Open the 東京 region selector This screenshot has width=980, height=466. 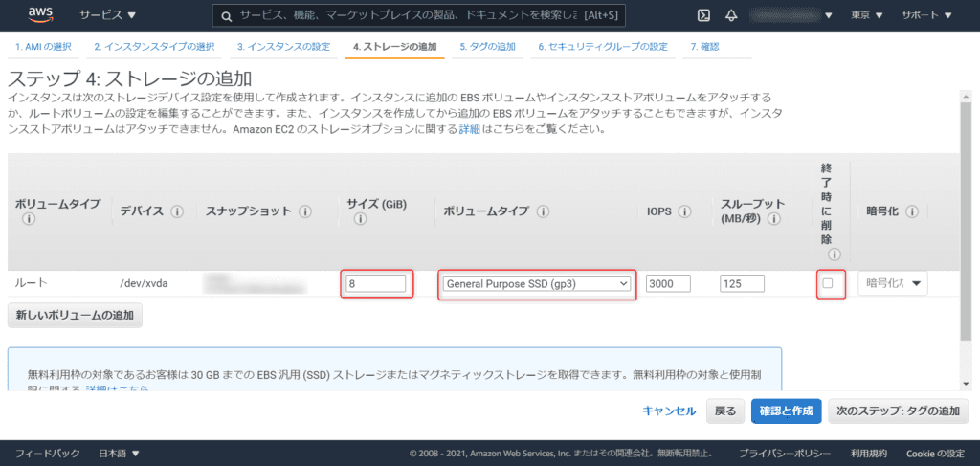[x=867, y=15]
